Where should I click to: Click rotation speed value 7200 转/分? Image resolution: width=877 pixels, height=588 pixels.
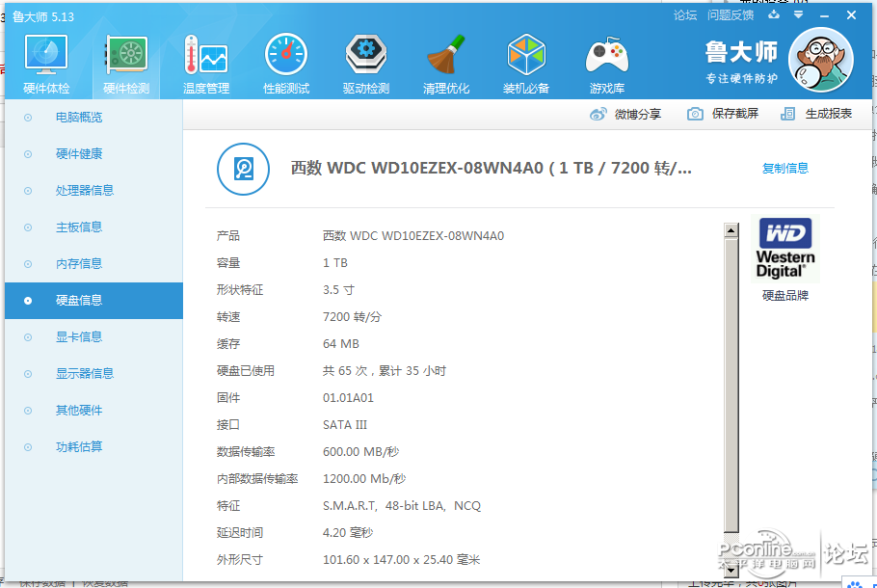[x=353, y=317]
